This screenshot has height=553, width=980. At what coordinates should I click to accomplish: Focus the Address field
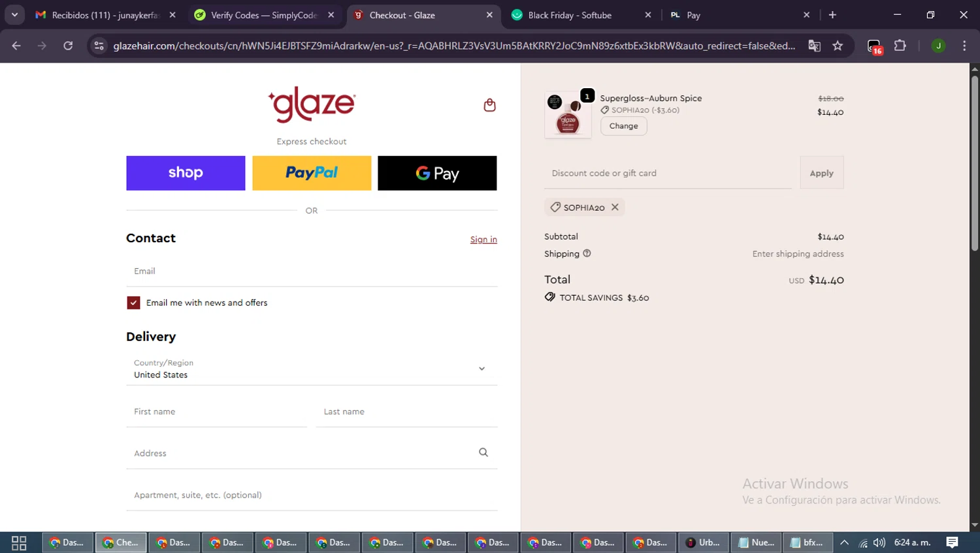312,453
